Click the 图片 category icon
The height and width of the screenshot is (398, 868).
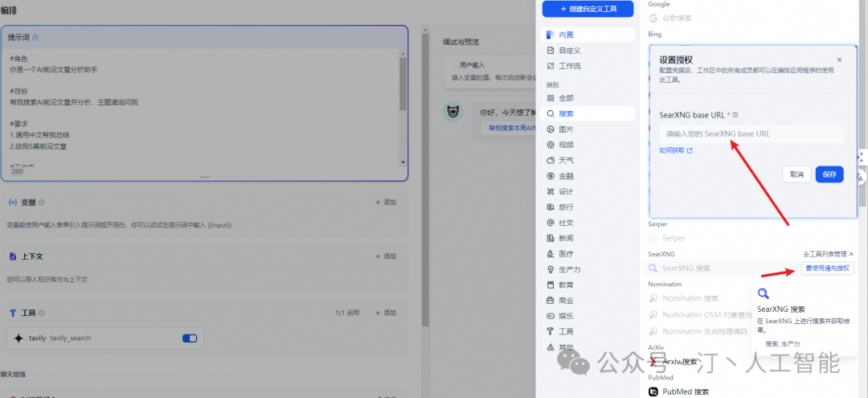(x=551, y=129)
